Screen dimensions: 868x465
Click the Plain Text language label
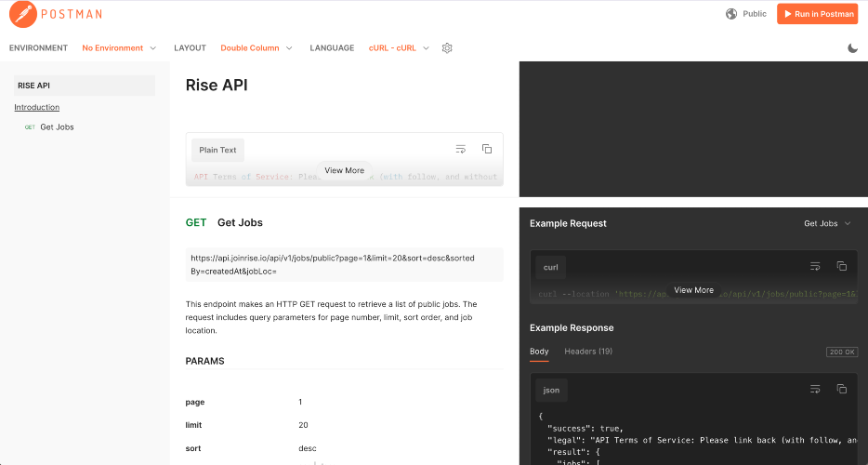(217, 151)
